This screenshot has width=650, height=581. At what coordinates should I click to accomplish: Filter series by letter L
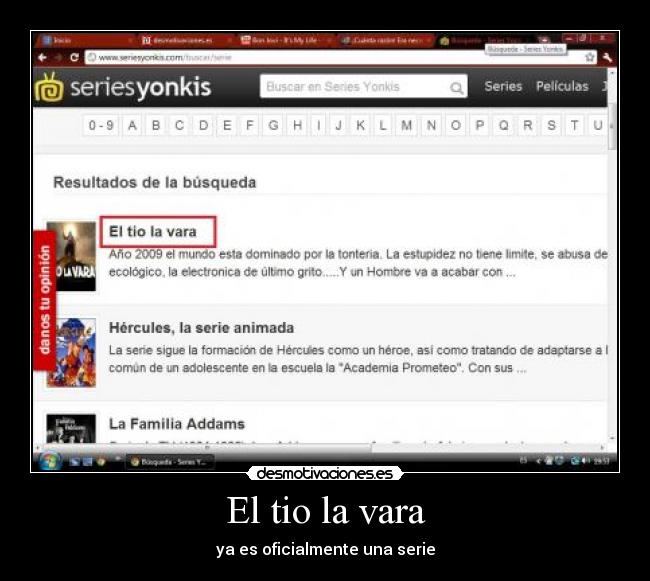[383, 125]
